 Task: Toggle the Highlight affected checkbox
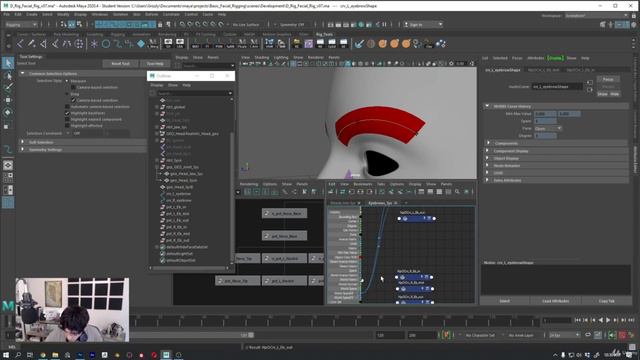coord(67,126)
